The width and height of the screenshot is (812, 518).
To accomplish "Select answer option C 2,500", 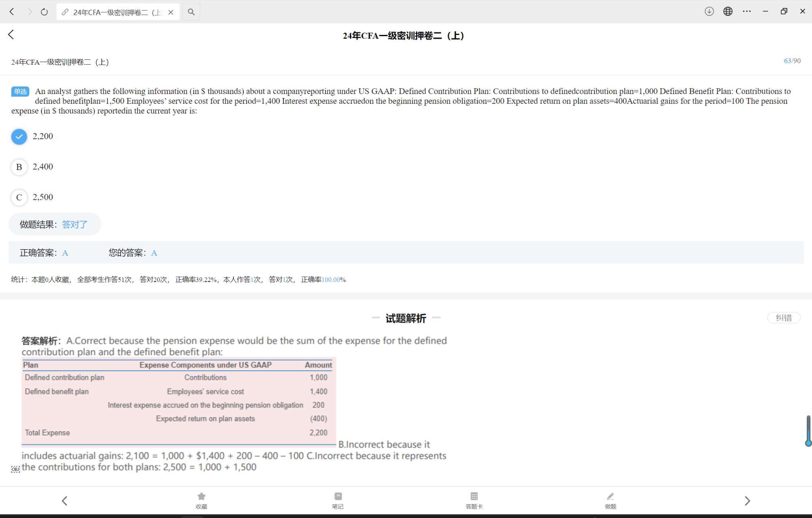I will pyautogui.click(x=19, y=197).
